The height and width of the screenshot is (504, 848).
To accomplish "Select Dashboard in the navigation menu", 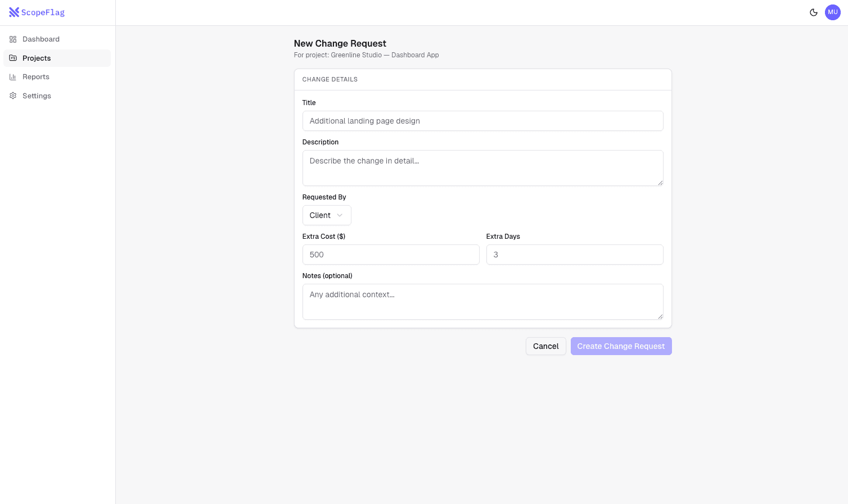I will pos(40,39).
